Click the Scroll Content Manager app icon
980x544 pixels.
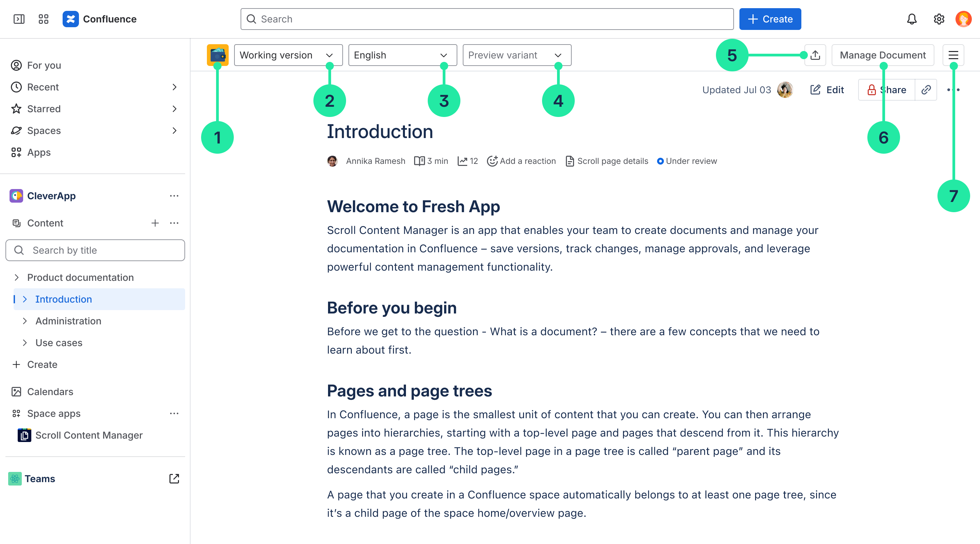click(24, 435)
